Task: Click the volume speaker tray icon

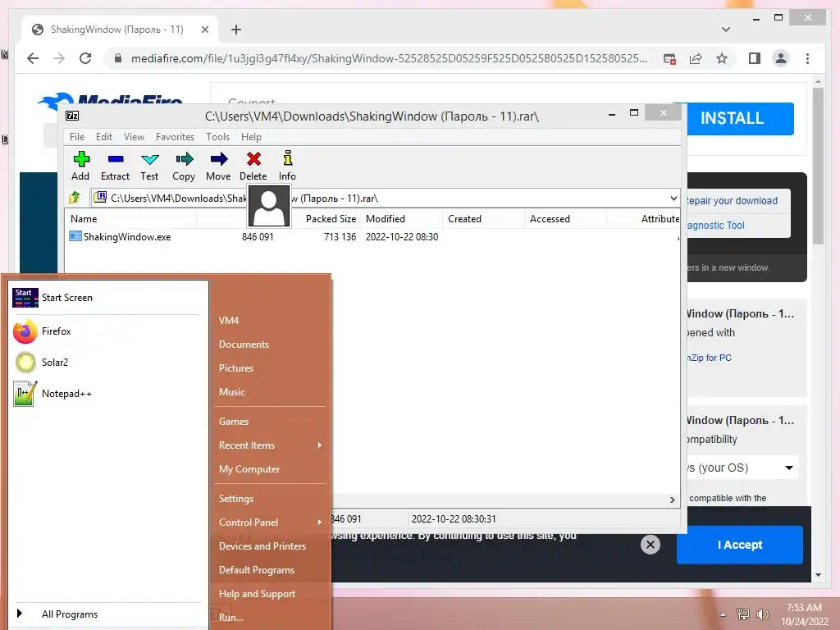Action: point(762,614)
